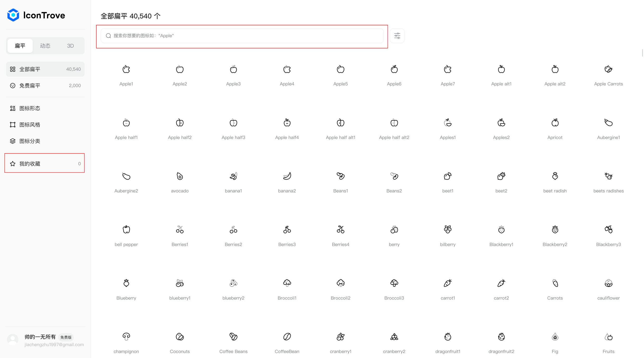Select the champignon icon
Viewport: 644px width, 358px height.
pyautogui.click(x=126, y=337)
